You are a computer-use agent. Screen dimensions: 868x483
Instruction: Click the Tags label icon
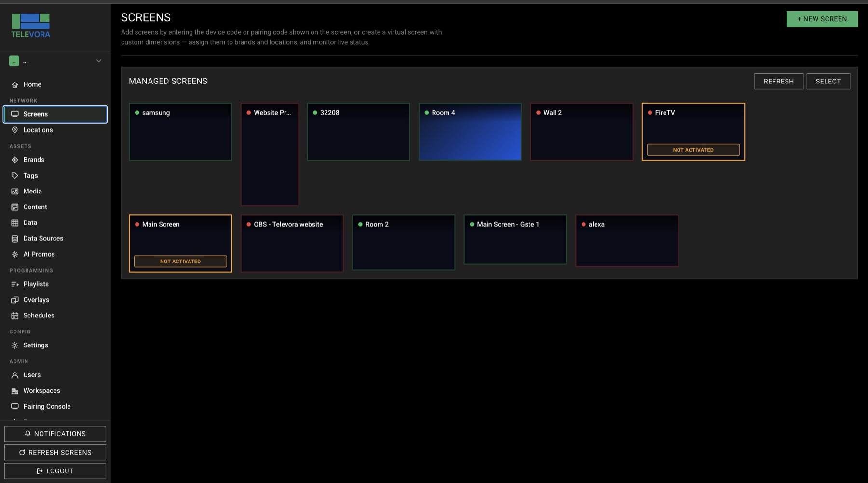pyautogui.click(x=15, y=176)
